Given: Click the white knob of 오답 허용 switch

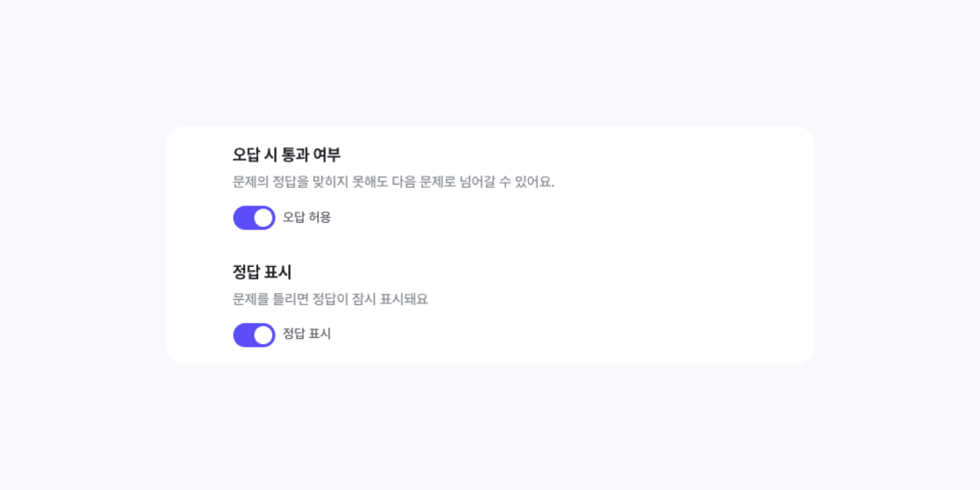Looking at the screenshot, I should [x=264, y=218].
